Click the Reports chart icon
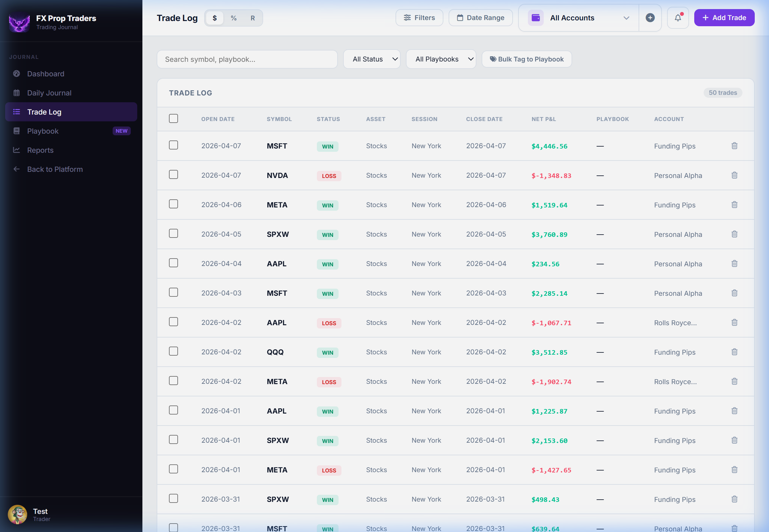This screenshot has height=532, width=769. tap(16, 150)
